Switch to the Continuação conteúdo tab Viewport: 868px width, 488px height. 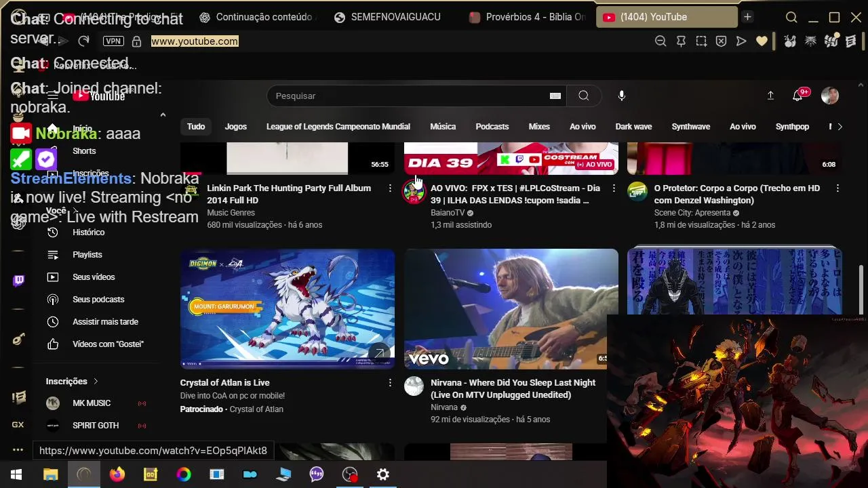coord(256,17)
